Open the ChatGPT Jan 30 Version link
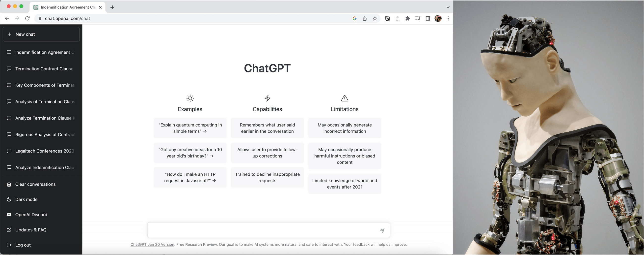This screenshot has height=255, width=644. pos(152,245)
